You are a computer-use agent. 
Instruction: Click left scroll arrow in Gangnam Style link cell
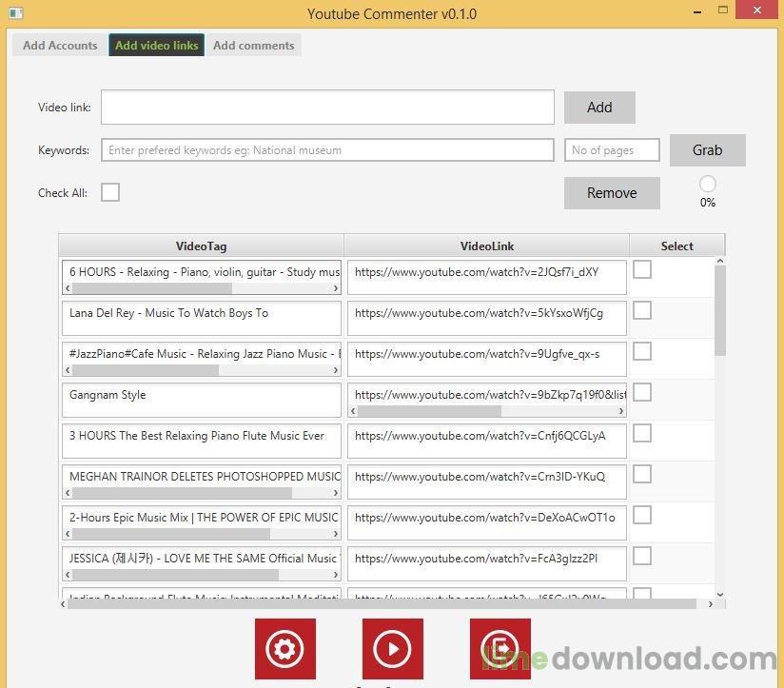tap(353, 411)
